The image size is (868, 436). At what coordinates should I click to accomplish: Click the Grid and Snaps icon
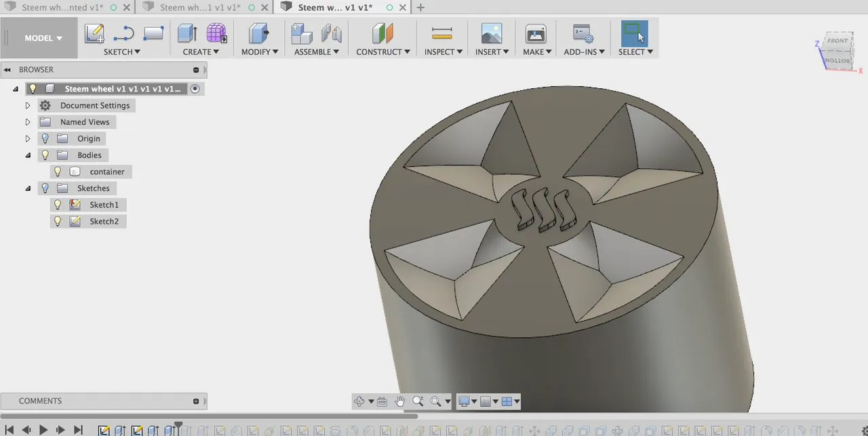[485, 401]
